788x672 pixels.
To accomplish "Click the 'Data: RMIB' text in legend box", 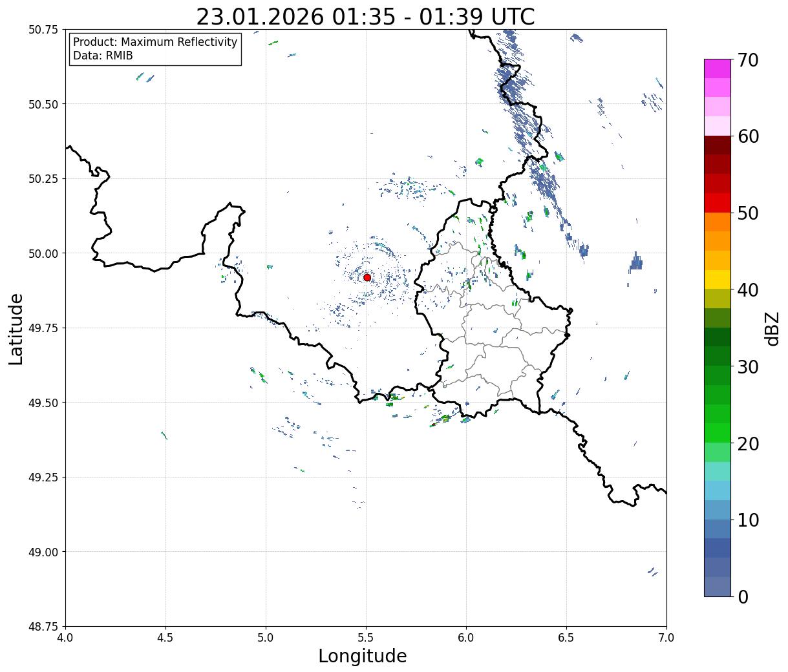I will (x=103, y=56).
